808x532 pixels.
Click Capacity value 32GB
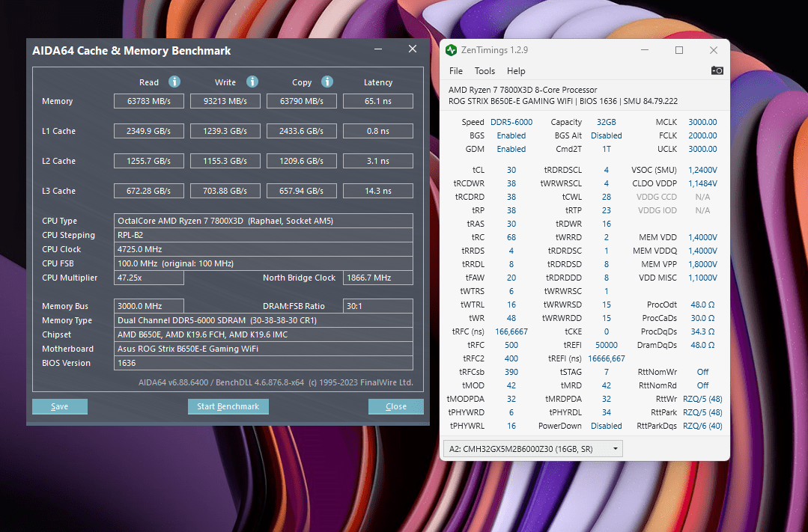(x=607, y=122)
